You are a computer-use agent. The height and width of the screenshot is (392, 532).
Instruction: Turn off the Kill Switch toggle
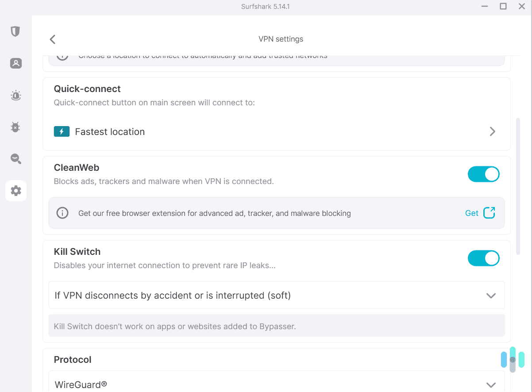[483, 258]
